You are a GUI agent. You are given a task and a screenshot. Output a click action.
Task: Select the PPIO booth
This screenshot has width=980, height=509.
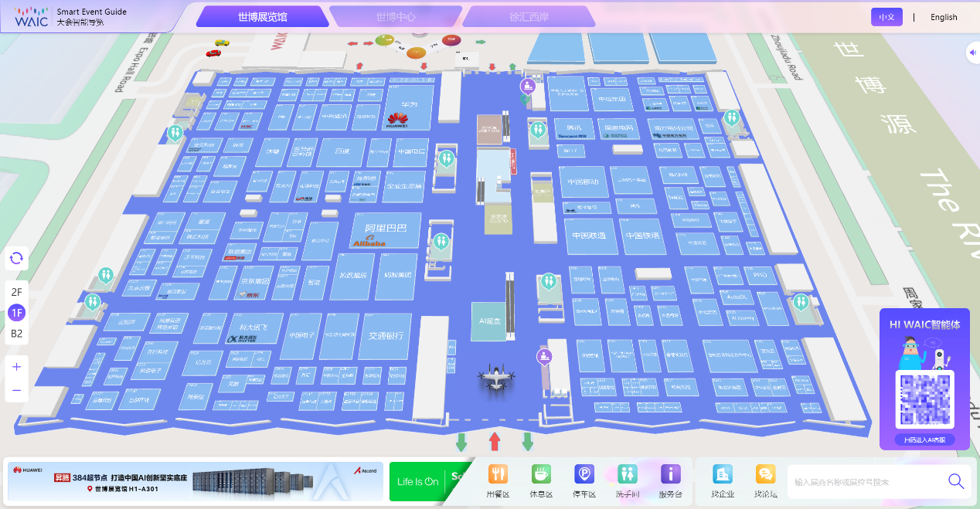click(759, 276)
